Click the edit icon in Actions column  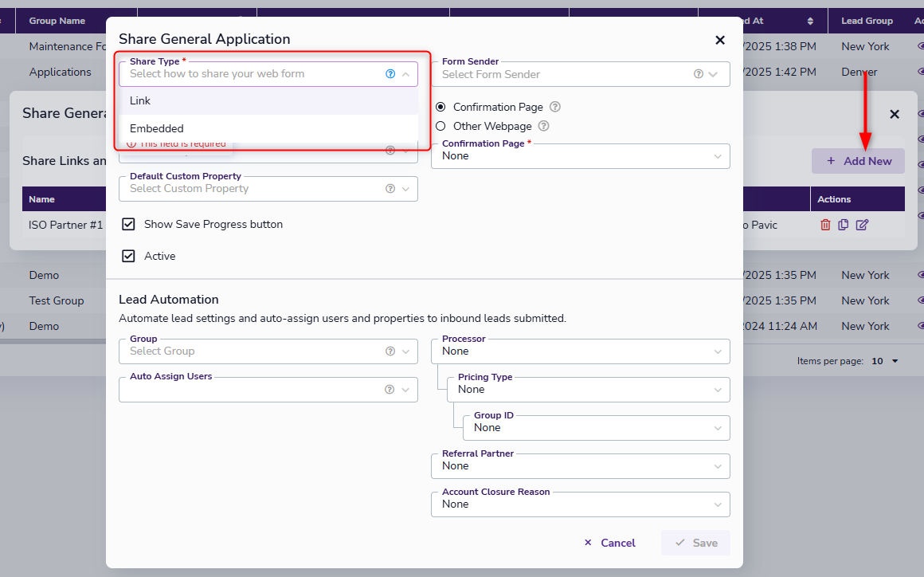(x=862, y=225)
